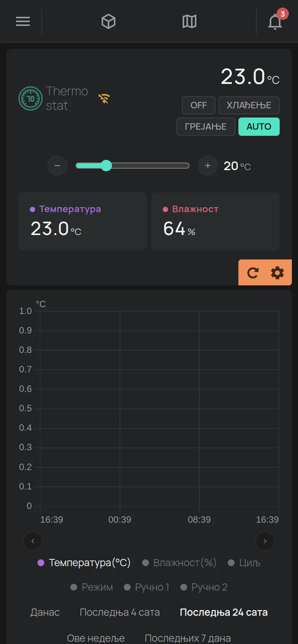This screenshot has height=644, width=298.
Task: Increase target temperature with plus button
Action: pyautogui.click(x=208, y=166)
